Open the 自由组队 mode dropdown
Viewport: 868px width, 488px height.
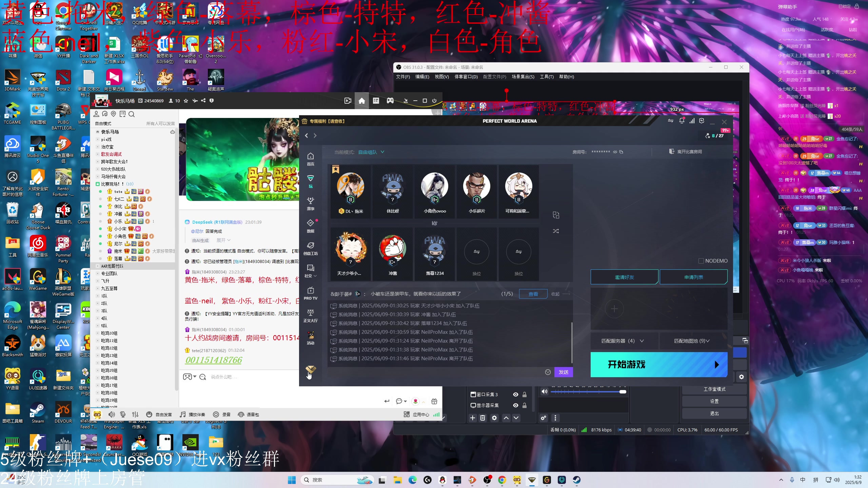click(371, 152)
